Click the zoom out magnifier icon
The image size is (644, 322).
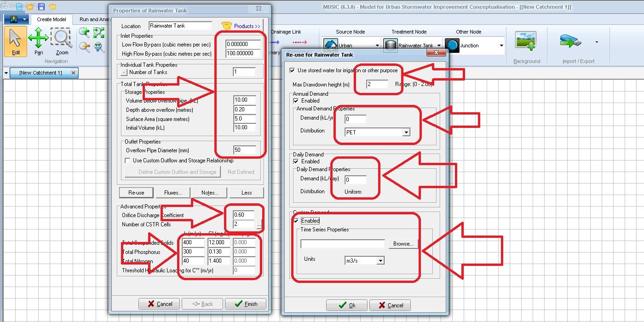click(x=84, y=46)
